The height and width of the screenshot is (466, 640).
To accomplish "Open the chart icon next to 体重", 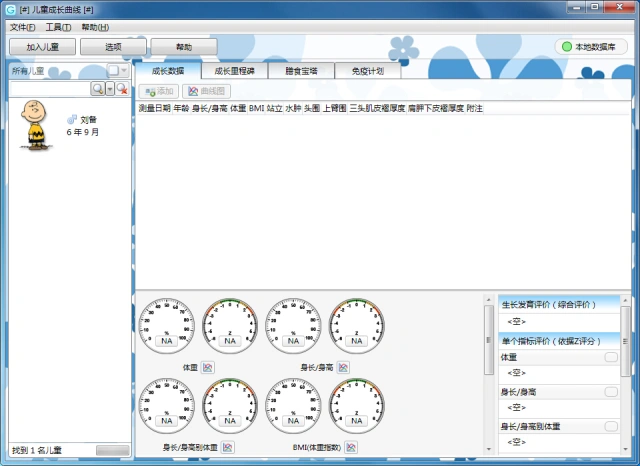I will pyautogui.click(x=208, y=368).
